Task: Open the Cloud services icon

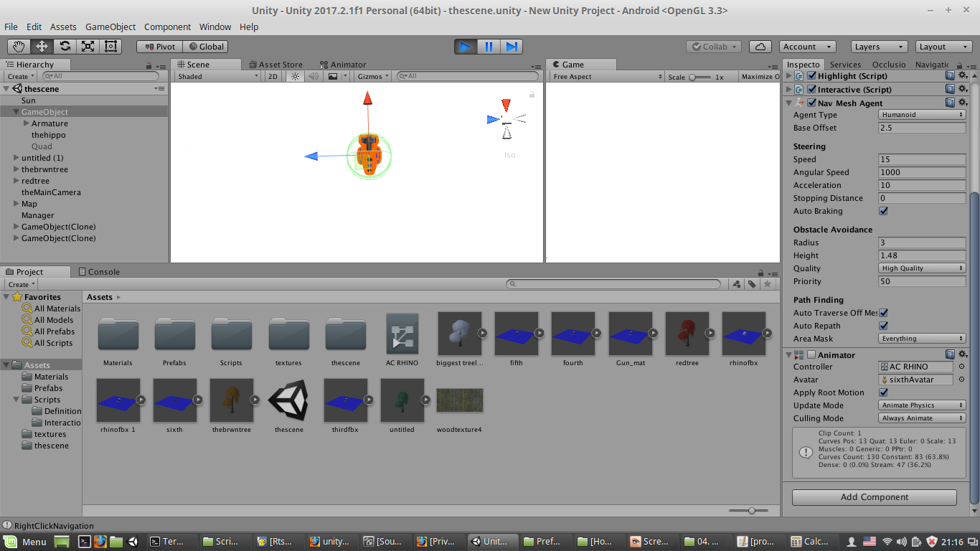Action: [x=760, y=47]
